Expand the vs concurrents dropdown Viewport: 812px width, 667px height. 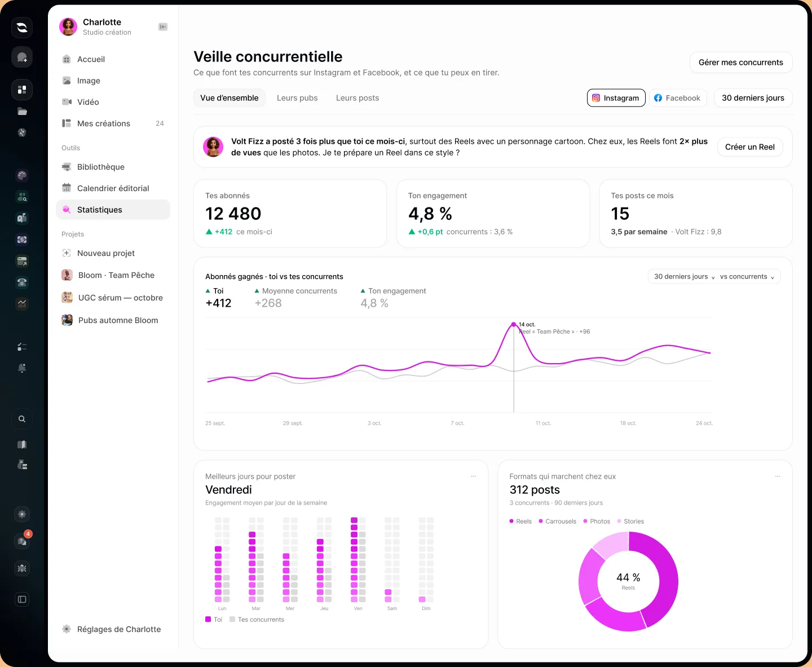[747, 277]
